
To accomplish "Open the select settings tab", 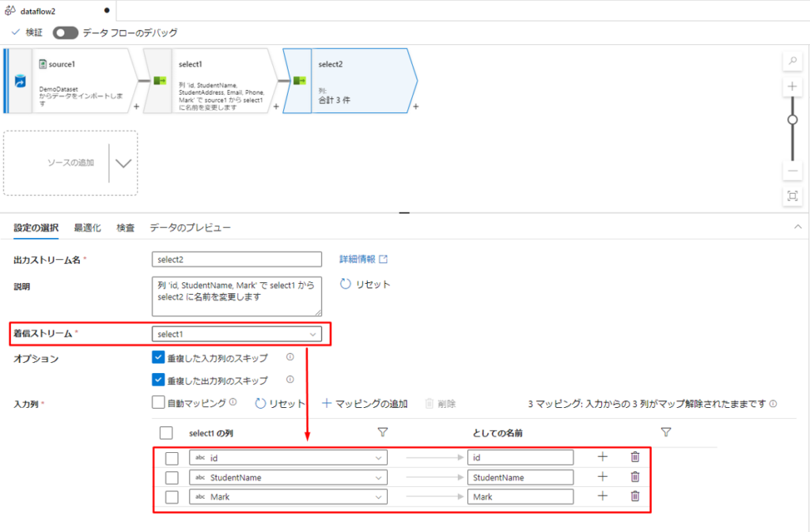I will 36,228.
